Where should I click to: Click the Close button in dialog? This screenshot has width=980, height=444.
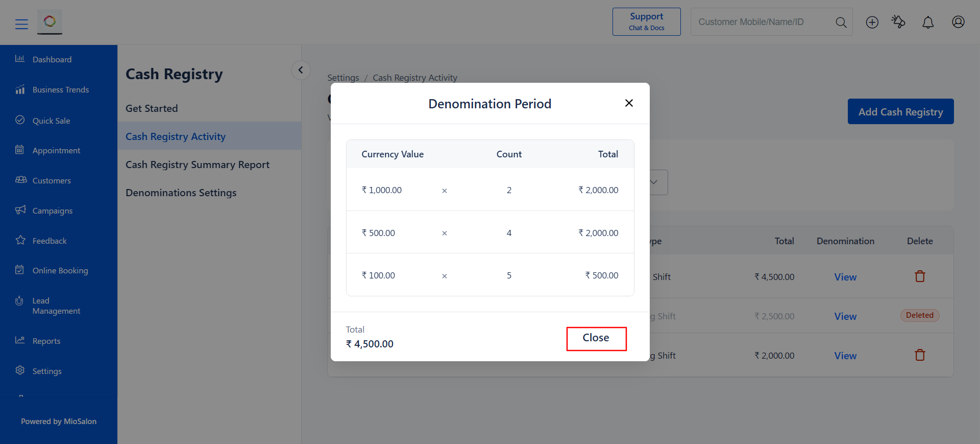(x=596, y=338)
